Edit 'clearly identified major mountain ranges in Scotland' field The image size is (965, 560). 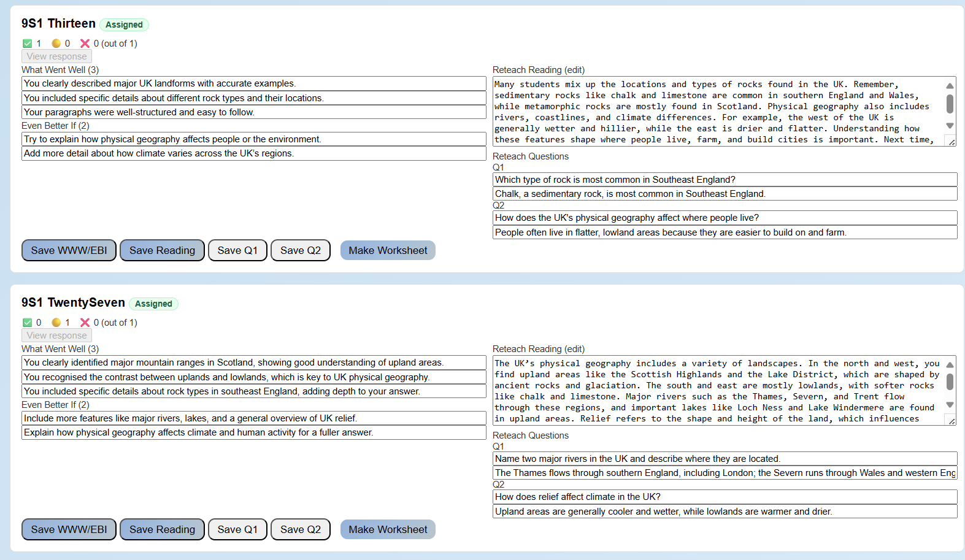254,362
